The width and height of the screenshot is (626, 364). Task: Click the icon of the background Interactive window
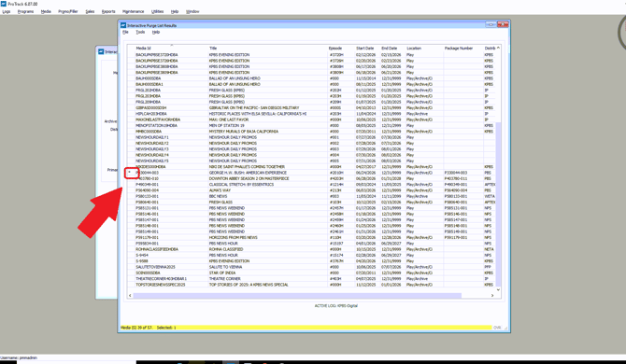(x=101, y=51)
